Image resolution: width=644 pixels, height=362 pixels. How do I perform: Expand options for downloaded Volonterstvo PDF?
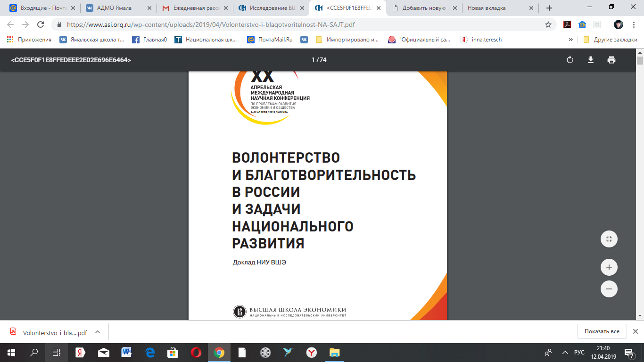click(x=98, y=332)
